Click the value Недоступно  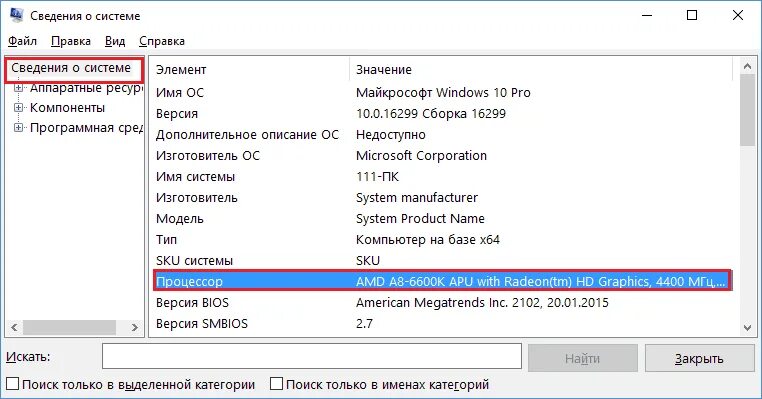391,135
